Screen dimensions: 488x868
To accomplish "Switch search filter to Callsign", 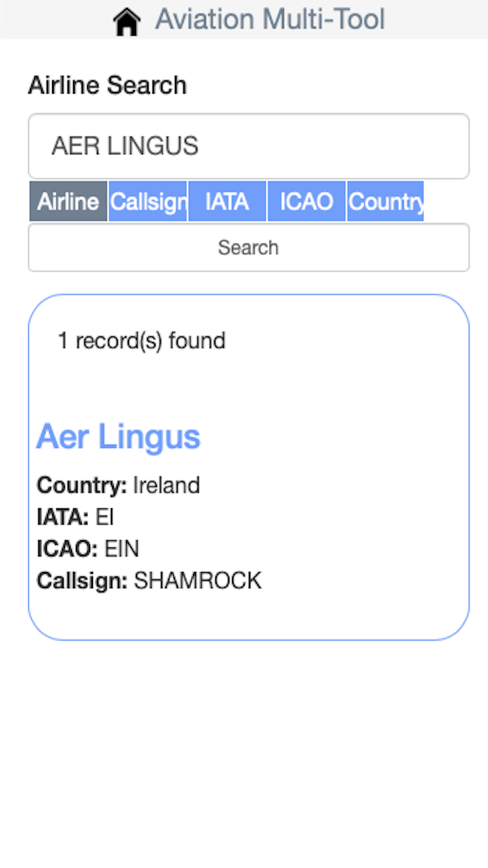I will (148, 202).
